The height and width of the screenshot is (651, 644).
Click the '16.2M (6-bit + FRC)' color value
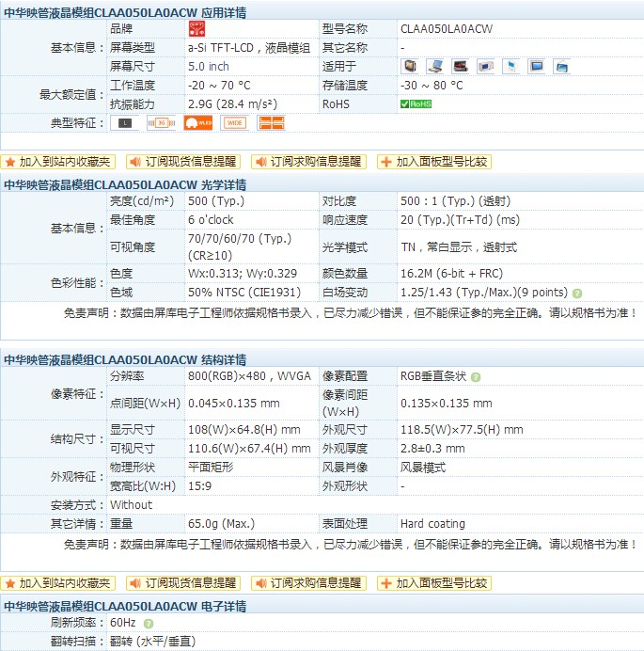(451, 273)
